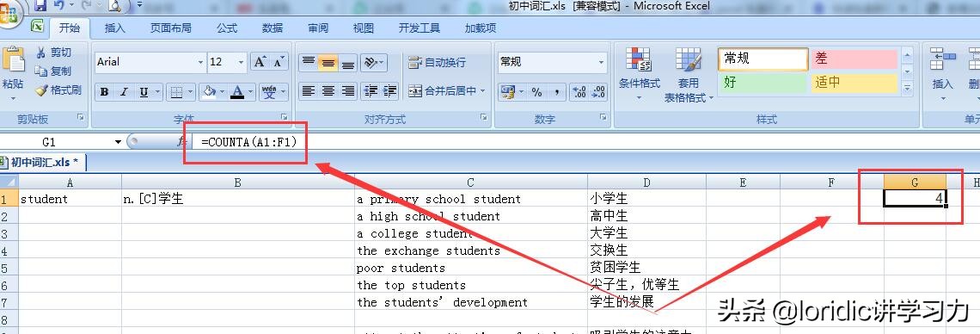980x334 pixels.
Task: Select the 常规 normal cell style
Action: (x=763, y=59)
